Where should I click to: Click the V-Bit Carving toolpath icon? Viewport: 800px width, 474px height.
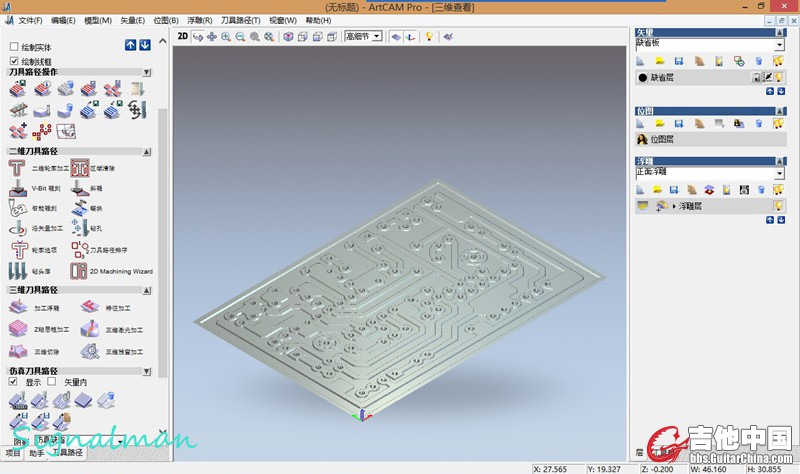point(18,188)
